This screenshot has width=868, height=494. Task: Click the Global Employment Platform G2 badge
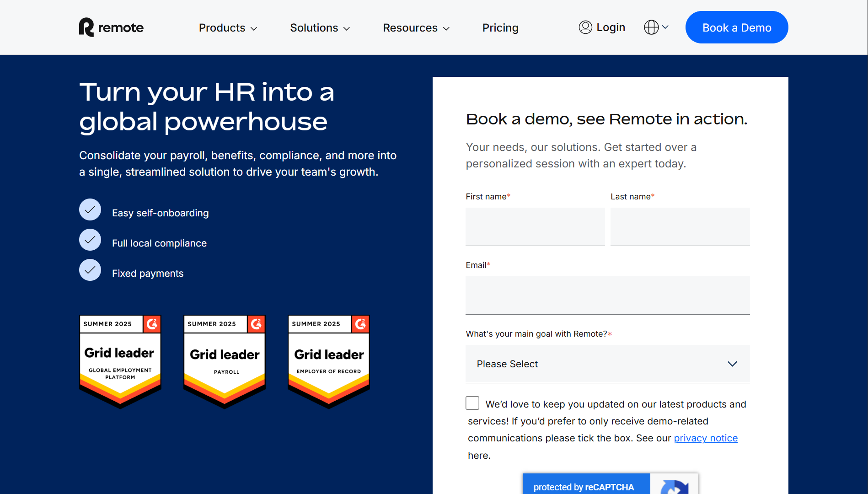(x=120, y=361)
